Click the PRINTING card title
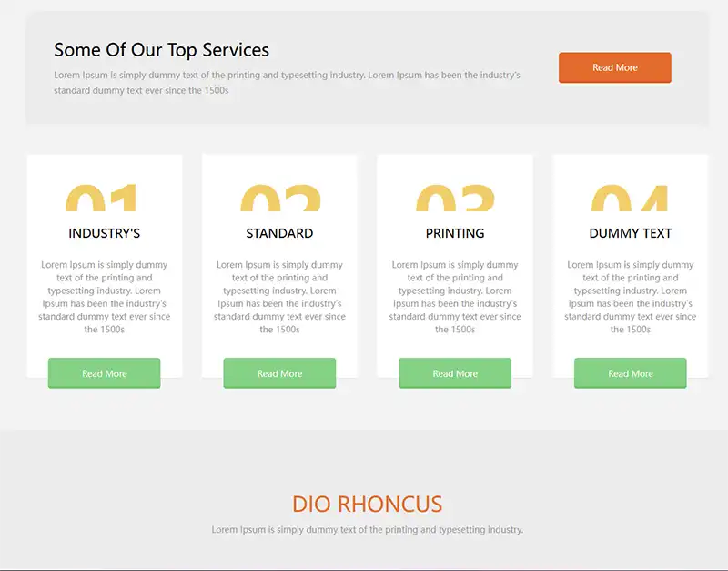Image resolution: width=728 pixels, height=571 pixels. coord(455,233)
